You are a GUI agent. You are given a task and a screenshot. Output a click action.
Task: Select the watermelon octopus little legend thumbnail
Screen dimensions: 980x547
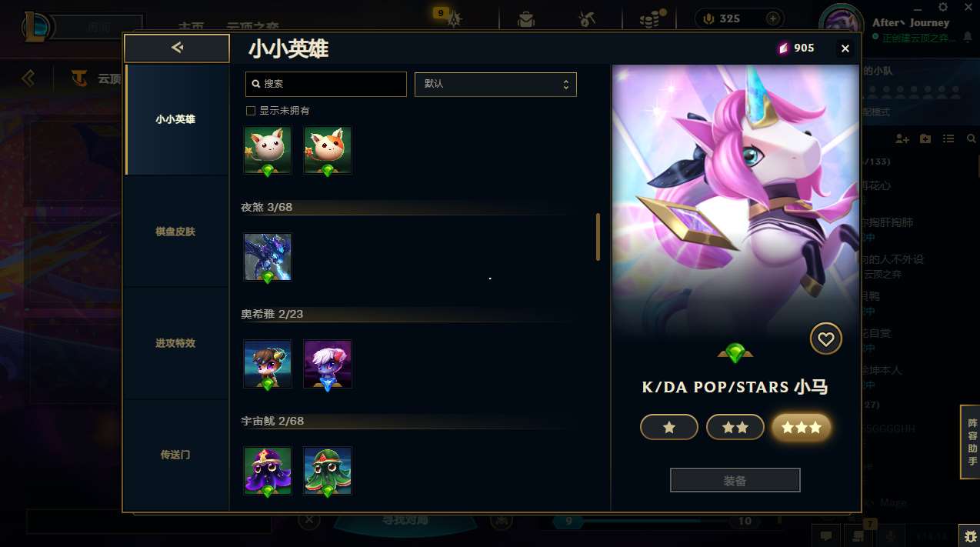(x=328, y=471)
